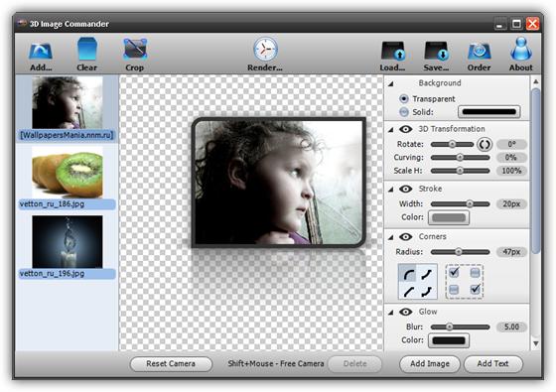Click the Curving slider handle
556x392 pixels.
[460, 158]
